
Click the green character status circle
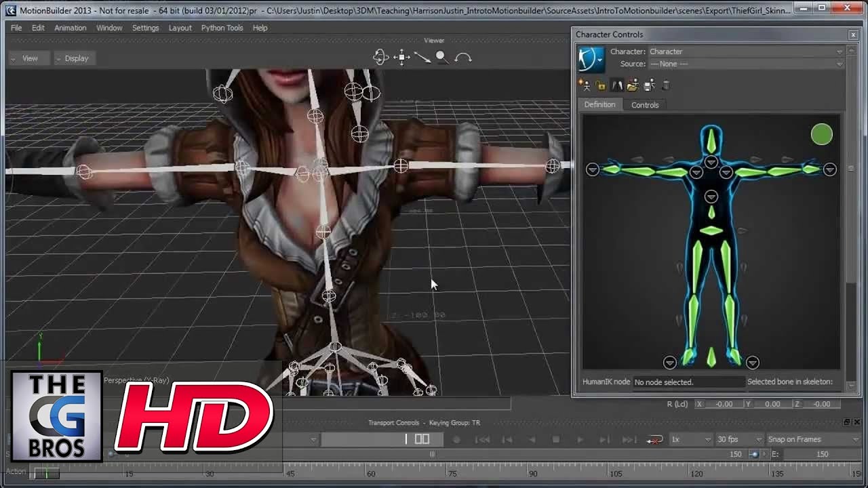[821, 134]
